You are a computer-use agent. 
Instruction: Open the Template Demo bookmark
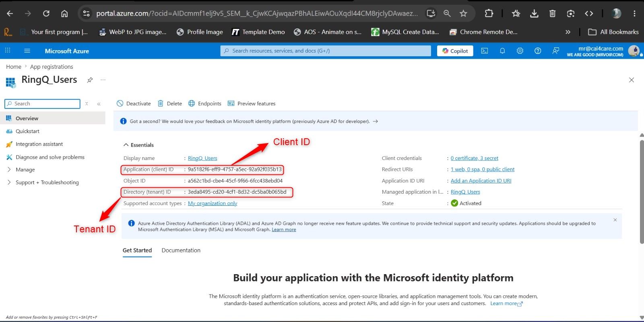click(x=258, y=32)
